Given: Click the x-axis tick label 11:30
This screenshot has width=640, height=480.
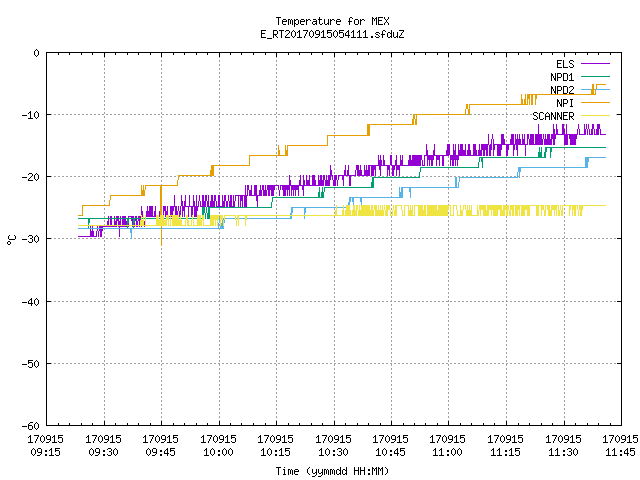Looking at the screenshot, I should [x=564, y=452].
